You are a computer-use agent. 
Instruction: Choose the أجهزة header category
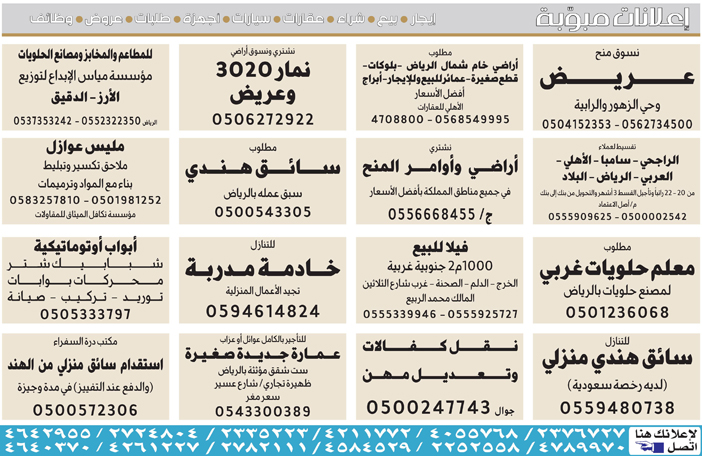click(201, 19)
